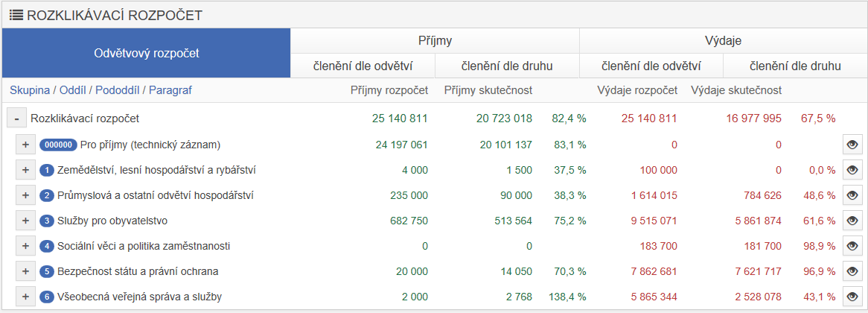Switch to Výdaje členění dle odvětví tab

pyautogui.click(x=651, y=66)
